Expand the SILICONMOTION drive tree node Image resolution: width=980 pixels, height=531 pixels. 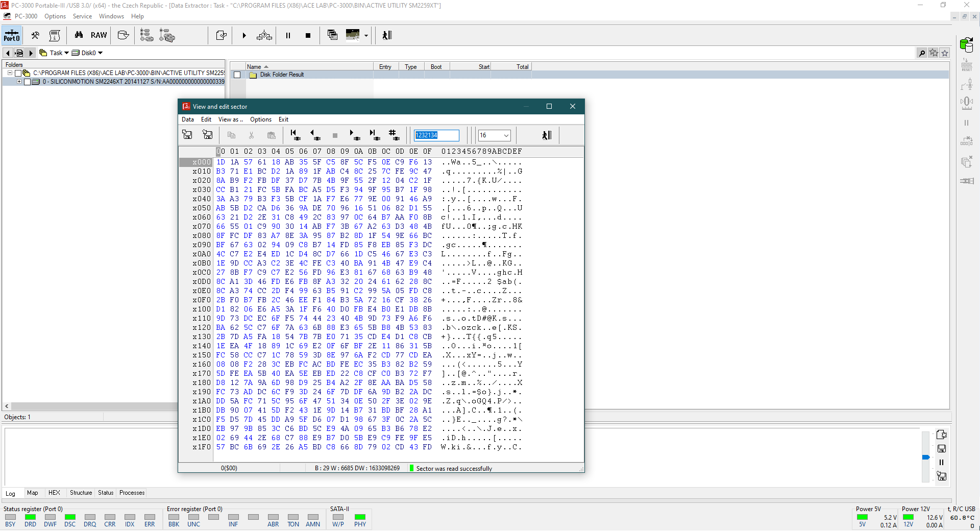[x=19, y=82]
